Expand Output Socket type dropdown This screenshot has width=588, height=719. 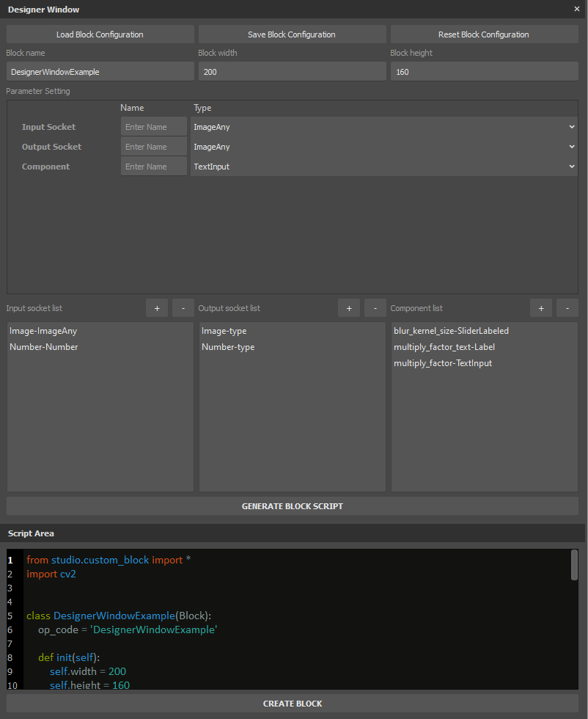tap(383, 147)
